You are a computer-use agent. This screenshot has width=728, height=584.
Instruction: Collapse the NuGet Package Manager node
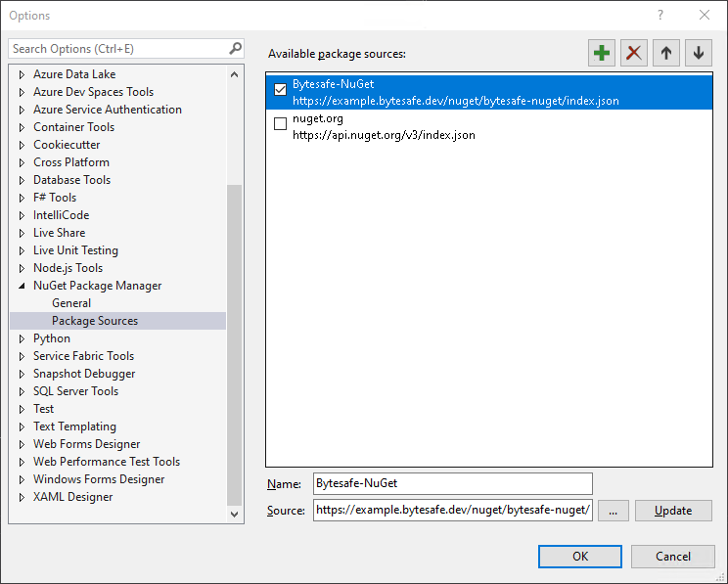coord(22,286)
